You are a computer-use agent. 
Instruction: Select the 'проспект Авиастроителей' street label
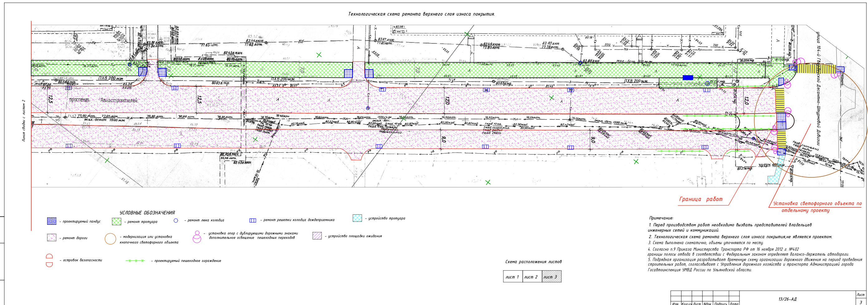tap(103, 100)
